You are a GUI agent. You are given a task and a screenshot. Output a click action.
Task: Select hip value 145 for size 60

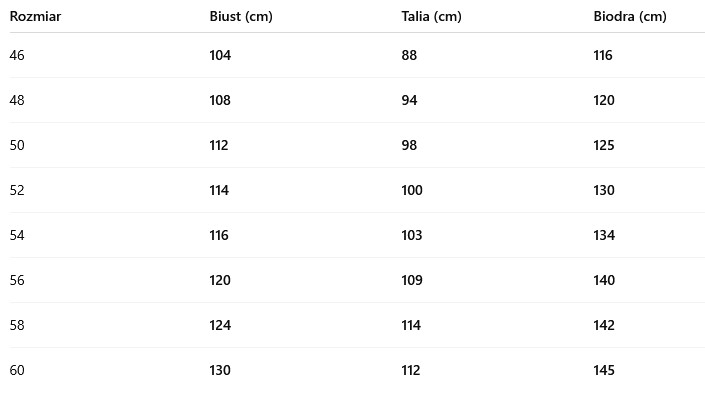[604, 371]
